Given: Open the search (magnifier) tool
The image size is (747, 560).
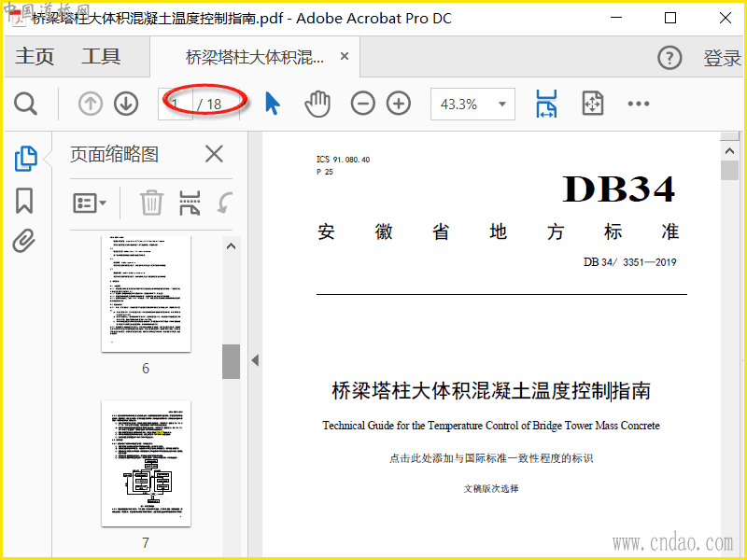Looking at the screenshot, I should pyautogui.click(x=25, y=104).
